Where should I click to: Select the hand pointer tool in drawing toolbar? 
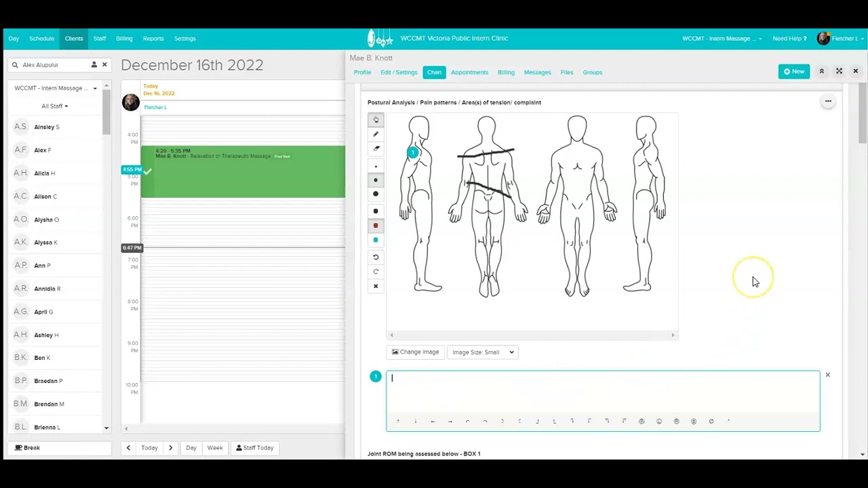376,120
